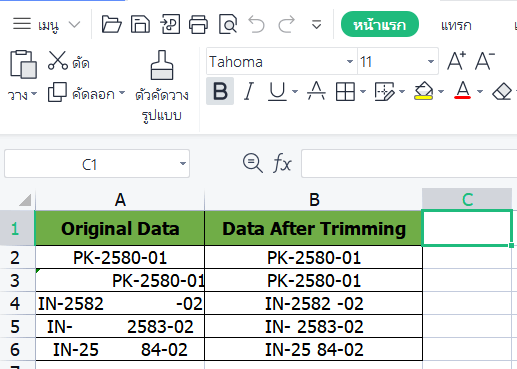
Task: Apply cell borders with the grid icon
Action: (345, 91)
